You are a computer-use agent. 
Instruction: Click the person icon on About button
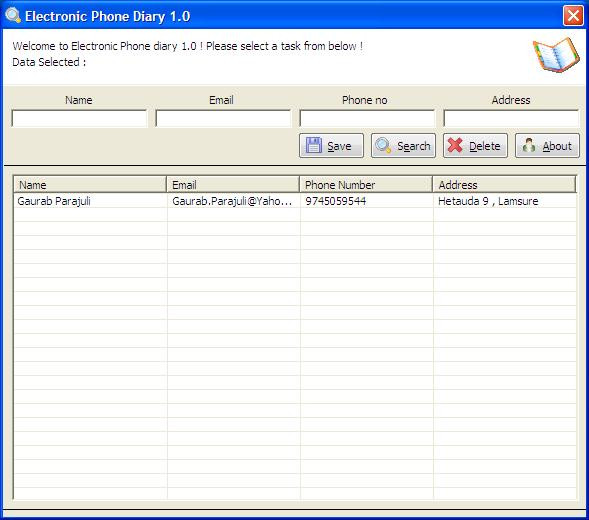(x=529, y=145)
